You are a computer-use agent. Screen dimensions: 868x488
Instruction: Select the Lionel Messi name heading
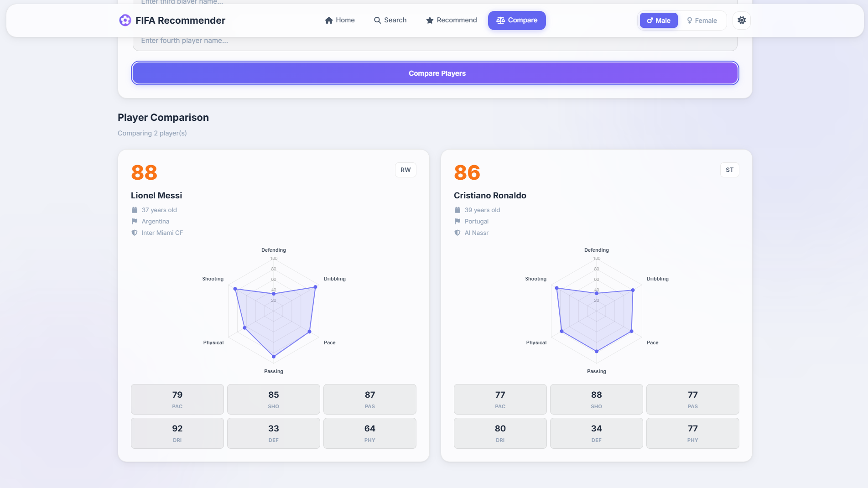pyautogui.click(x=156, y=195)
